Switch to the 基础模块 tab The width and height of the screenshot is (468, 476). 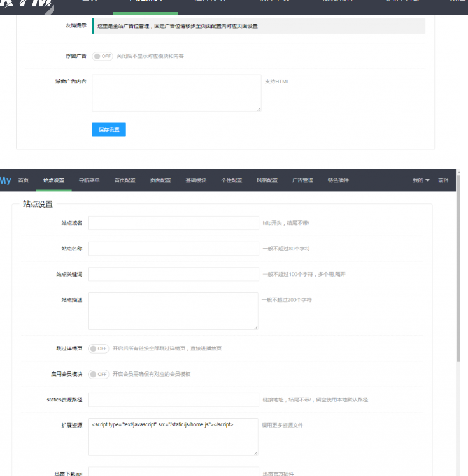196,180
